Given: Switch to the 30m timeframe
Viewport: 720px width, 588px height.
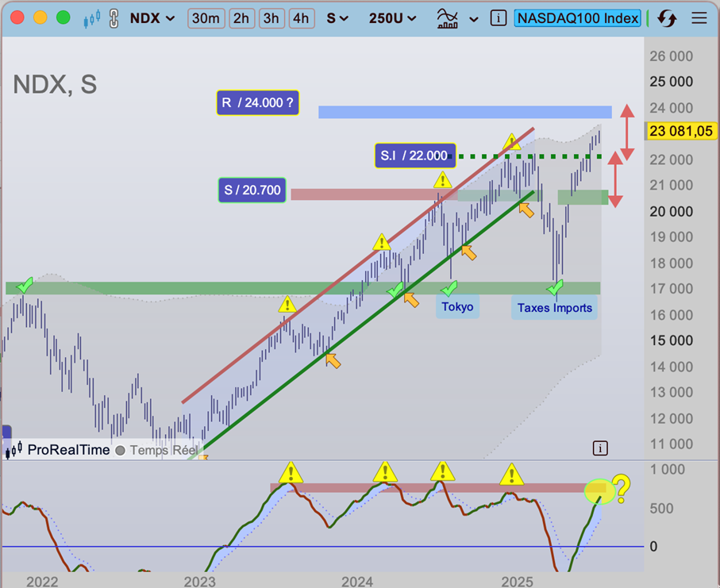Looking at the screenshot, I should tap(206, 18).
